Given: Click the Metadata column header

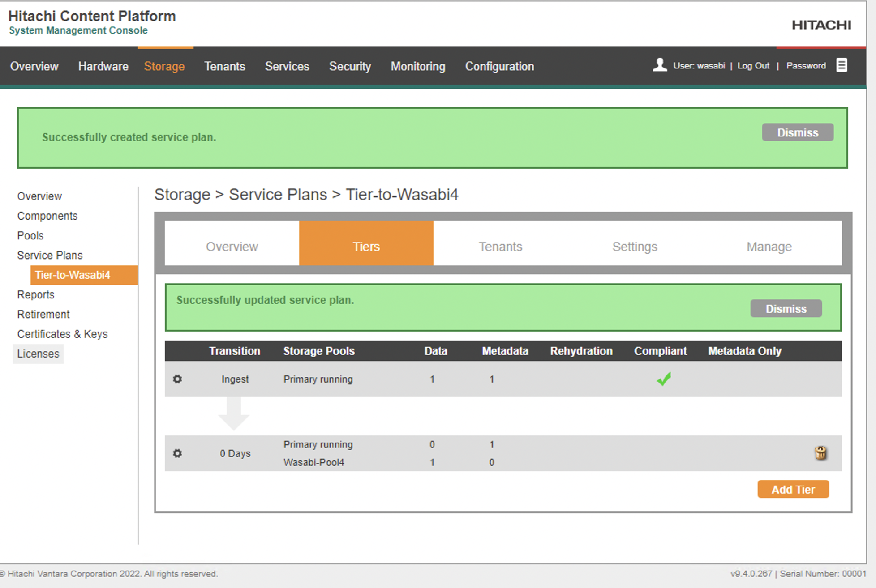Looking at the screenshot, I should [505, 351].
